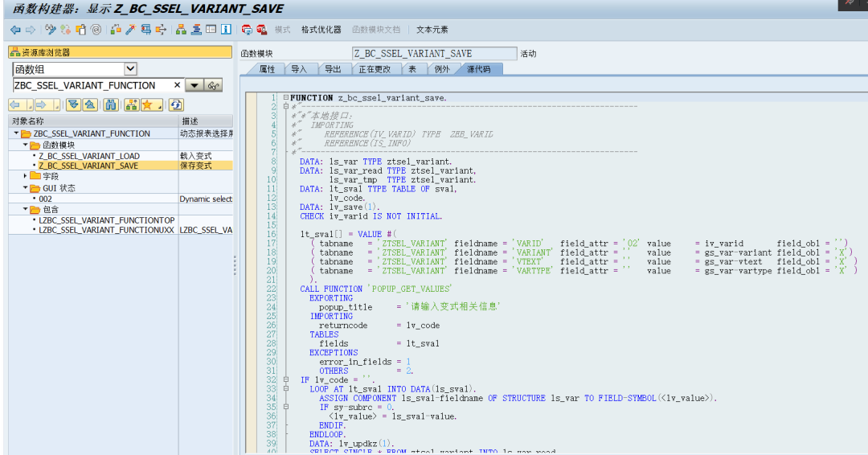
Task: Click the Enhance spiral icon
Action: pyautogui.click(x=96, y=30)
